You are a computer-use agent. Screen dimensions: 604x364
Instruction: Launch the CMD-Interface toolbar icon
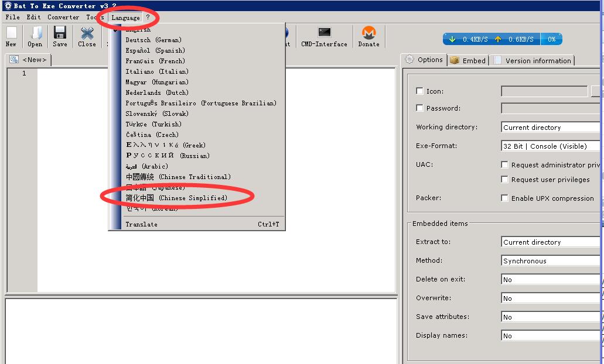point(324,36)
